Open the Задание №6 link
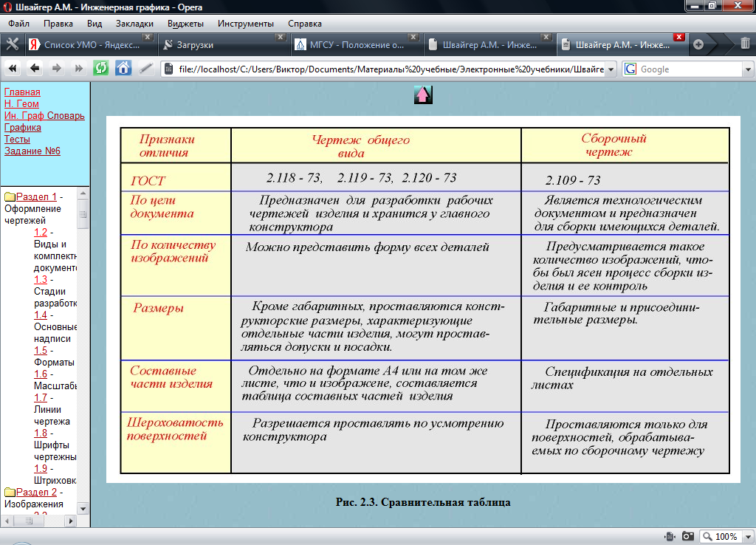This screenshot has width=756, height=545. (x=32, y=151)
